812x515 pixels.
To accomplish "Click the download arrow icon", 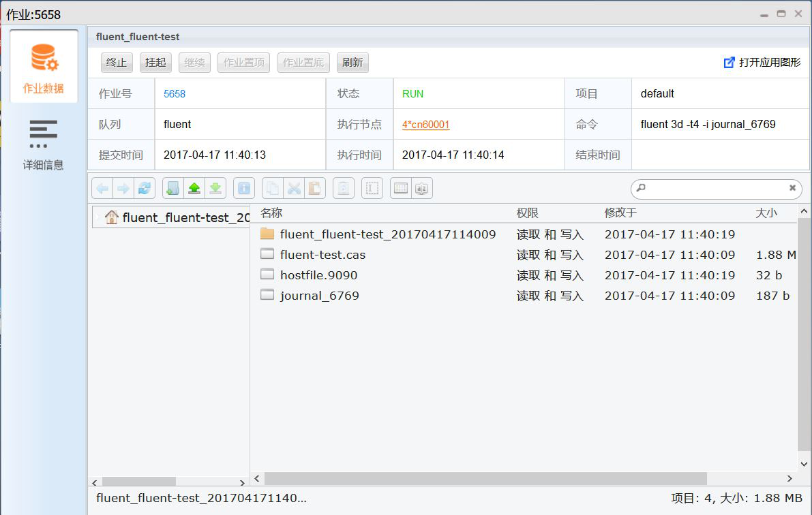I will [215, 189].
